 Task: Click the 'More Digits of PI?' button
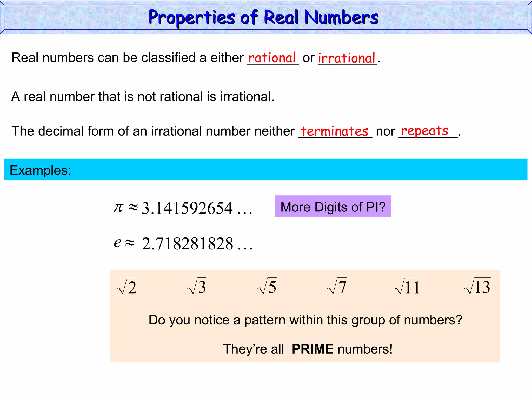333,206
